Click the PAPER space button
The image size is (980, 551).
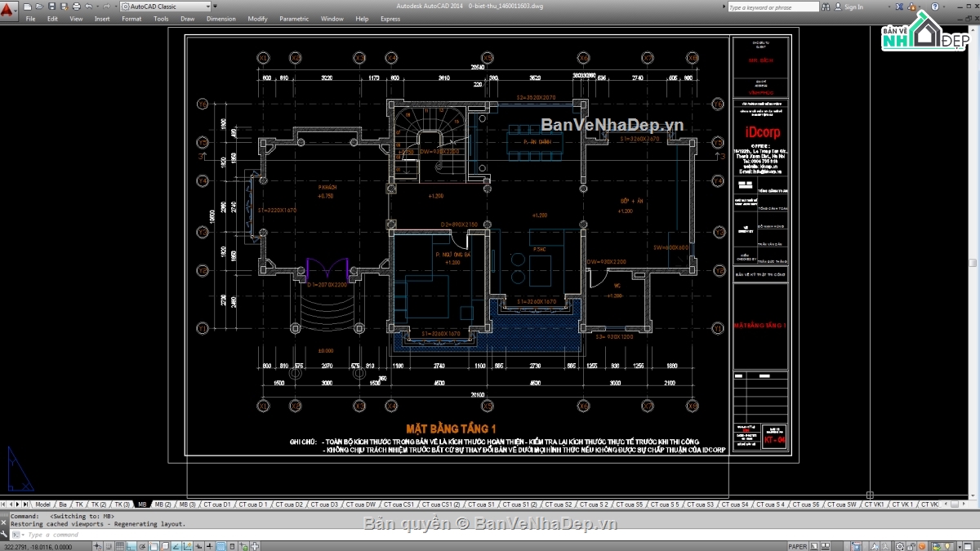pyautogui.click(x=796, y=546)
